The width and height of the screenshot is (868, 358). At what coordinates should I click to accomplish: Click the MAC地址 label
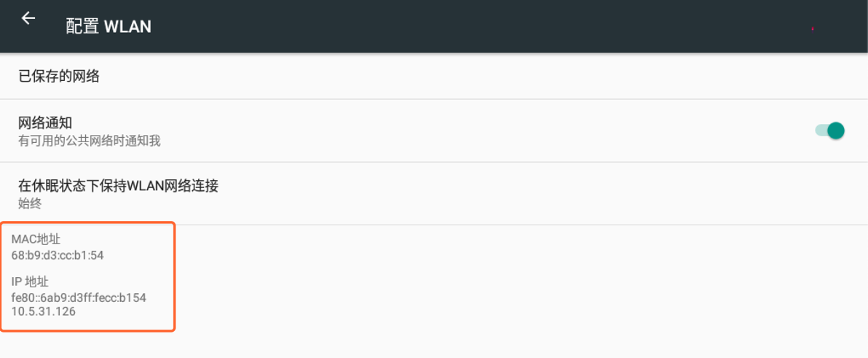(x=36, y=238)
